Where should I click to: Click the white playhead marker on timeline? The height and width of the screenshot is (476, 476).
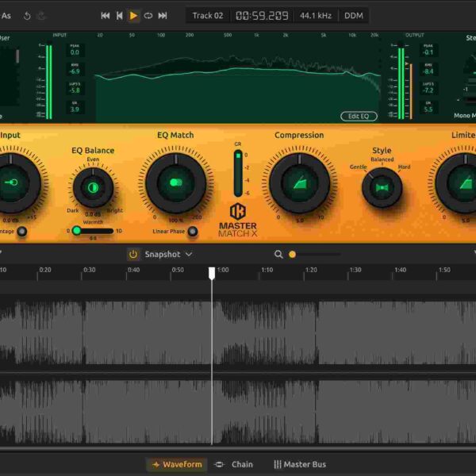click(x=212, y=273)
